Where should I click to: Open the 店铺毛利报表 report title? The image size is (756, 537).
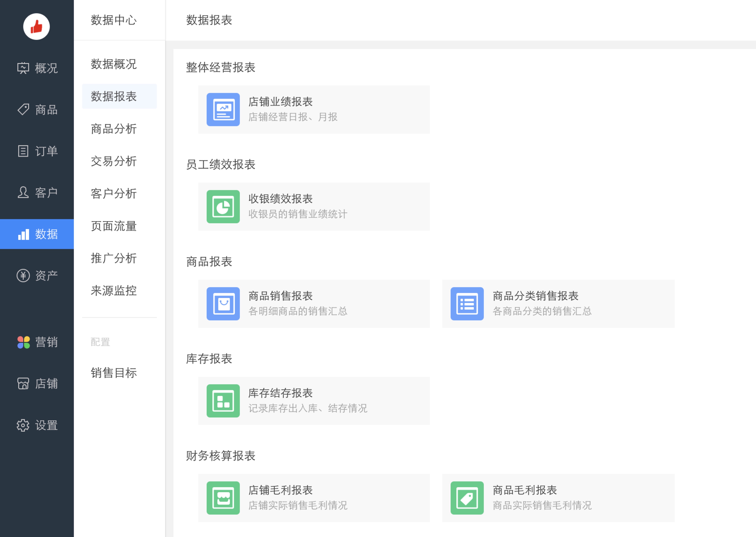coord(280,490)
